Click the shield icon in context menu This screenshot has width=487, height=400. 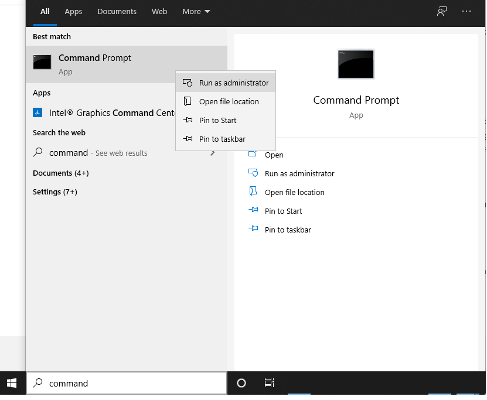(x=188, y=83)
